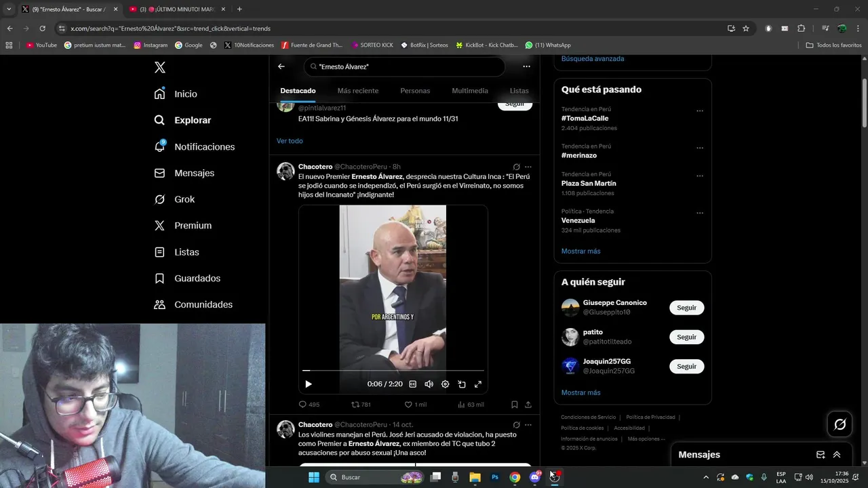
Task: Compose new message in Mensajes drawer
Action: click(x=821, y=455)
